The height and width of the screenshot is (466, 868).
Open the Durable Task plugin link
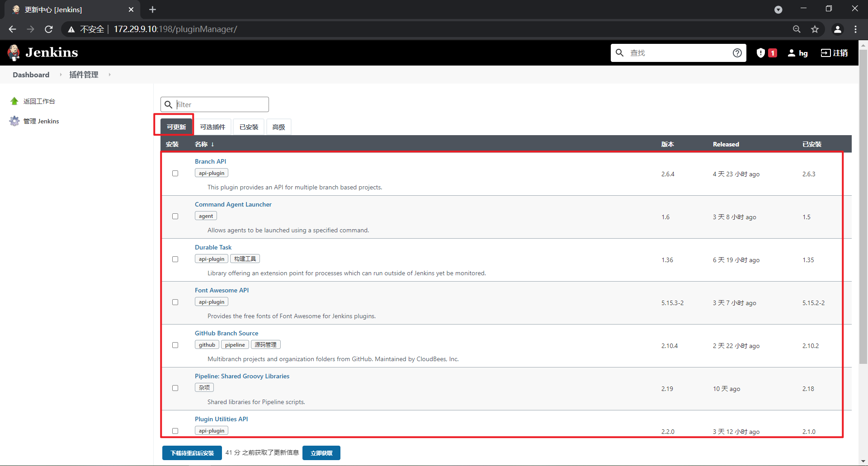click(213, 247)
